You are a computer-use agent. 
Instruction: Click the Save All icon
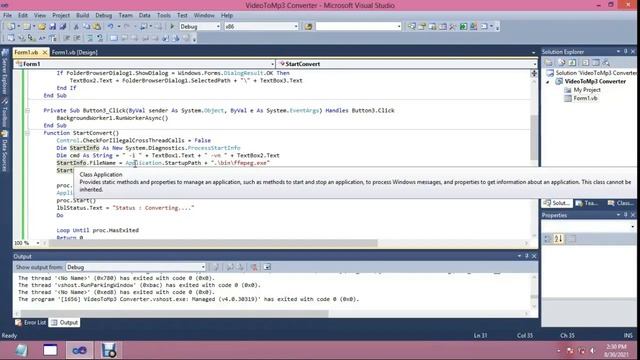[63, 27]
